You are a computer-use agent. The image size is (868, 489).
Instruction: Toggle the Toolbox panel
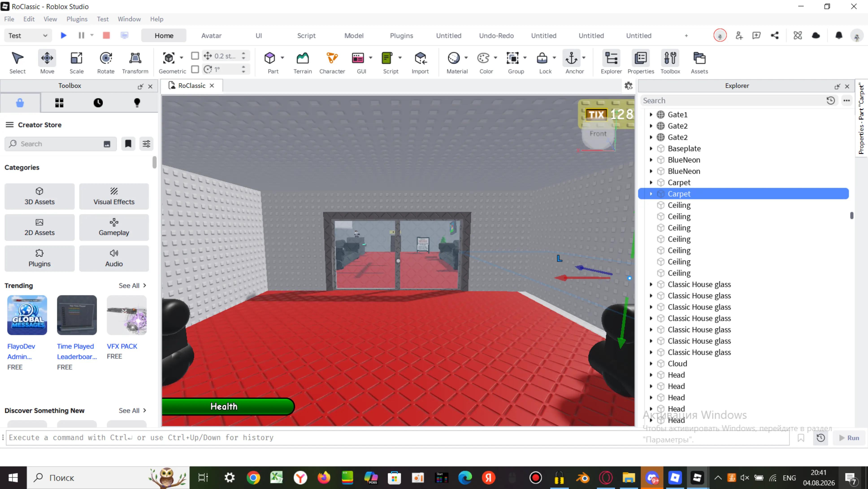pyautogui.click(x=670, y=62)
